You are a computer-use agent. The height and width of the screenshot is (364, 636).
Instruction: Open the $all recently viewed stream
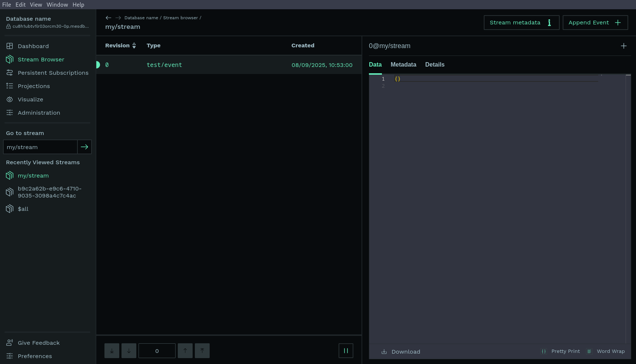tap(23, 209)
